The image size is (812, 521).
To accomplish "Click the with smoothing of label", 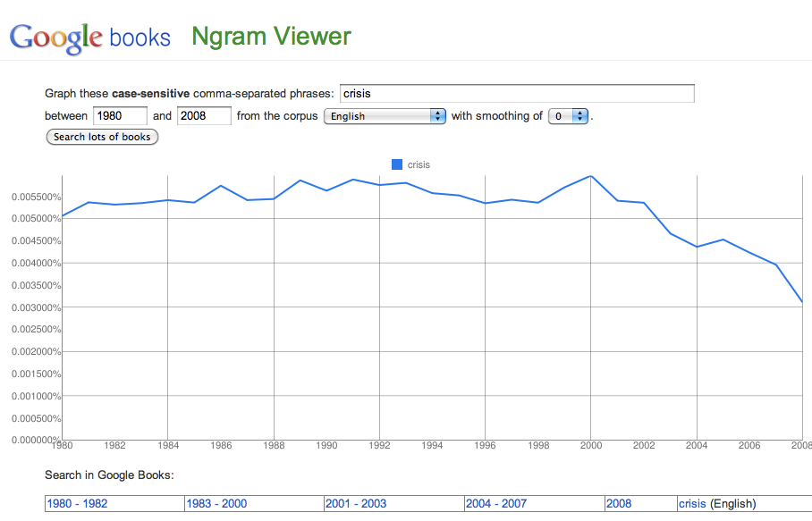I will pyautogui.click(x=497, y=116).
